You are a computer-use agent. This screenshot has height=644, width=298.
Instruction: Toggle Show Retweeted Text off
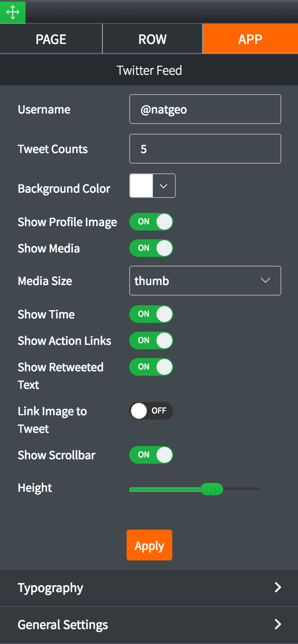(151, 367)
